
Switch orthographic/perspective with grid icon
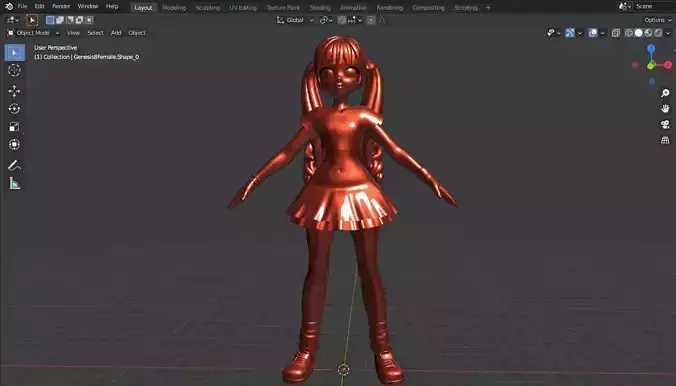coord(665,140)
